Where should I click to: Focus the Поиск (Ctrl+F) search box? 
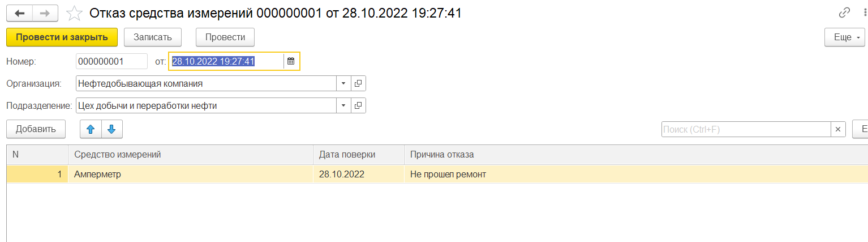pos(746,129)
